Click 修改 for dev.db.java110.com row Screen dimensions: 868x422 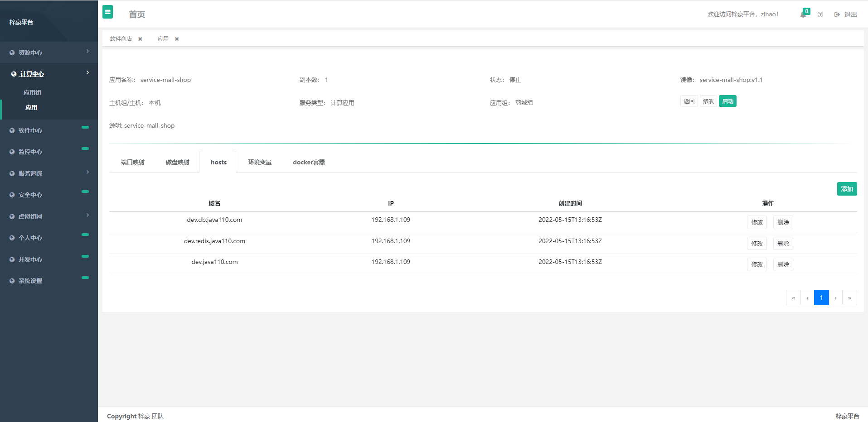[757, 222]
